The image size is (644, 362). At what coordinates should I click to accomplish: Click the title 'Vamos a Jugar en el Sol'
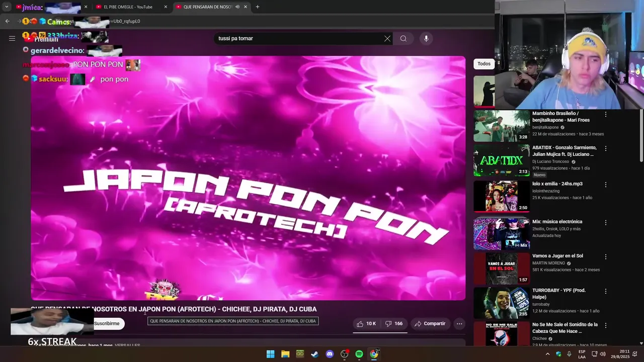[x=557, y=256]
